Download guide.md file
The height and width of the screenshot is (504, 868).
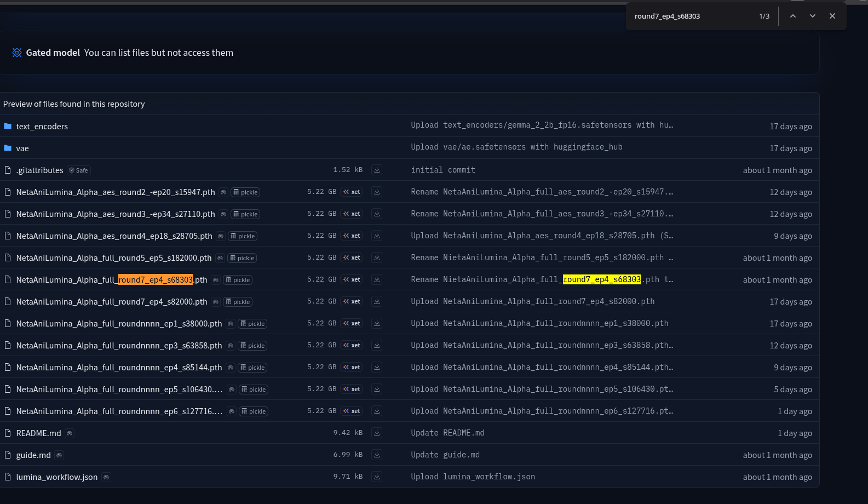(377, 455)
